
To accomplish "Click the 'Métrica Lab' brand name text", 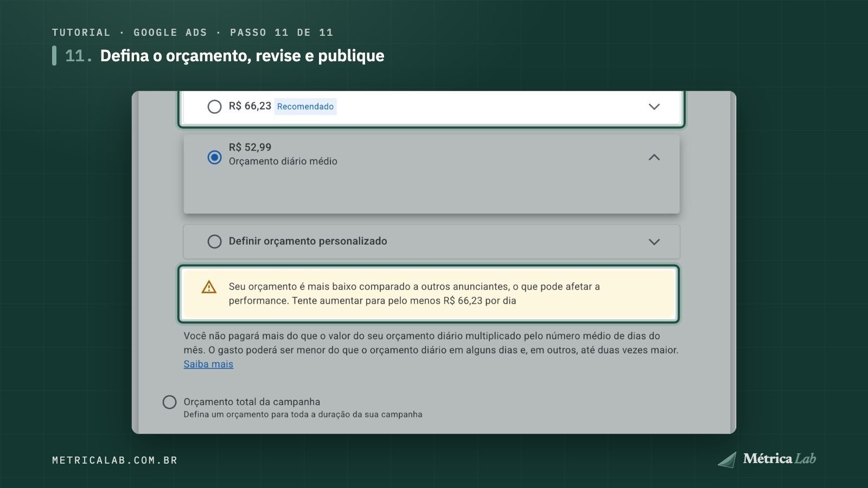I will (780, 459).
